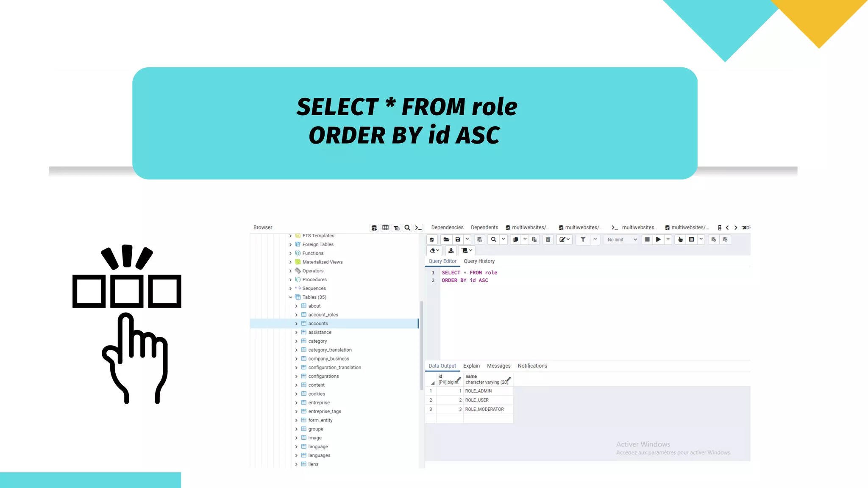The width and height of the screenshot is (868, 488).
Task: Select the category_translation table
Action: click(330, 350)
